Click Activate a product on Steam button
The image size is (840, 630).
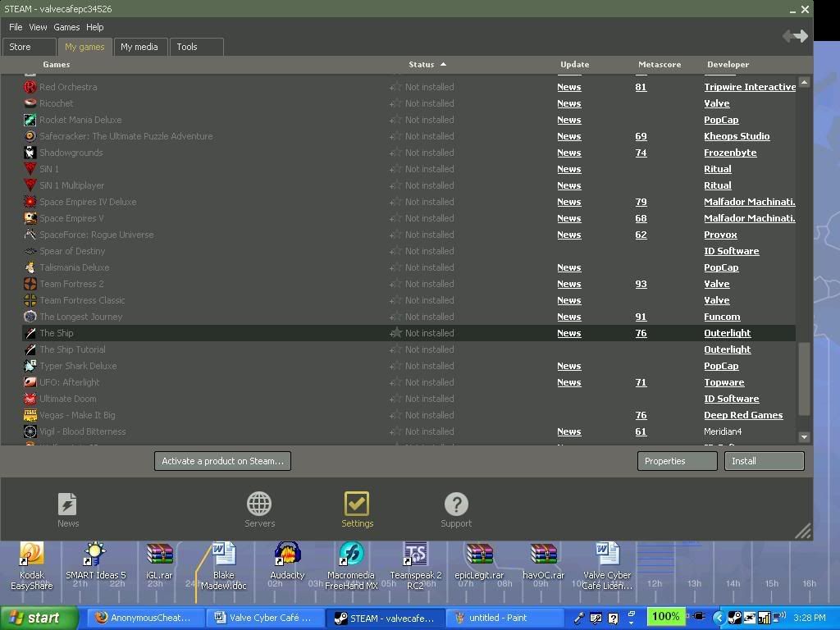click(x=222, y=461)
